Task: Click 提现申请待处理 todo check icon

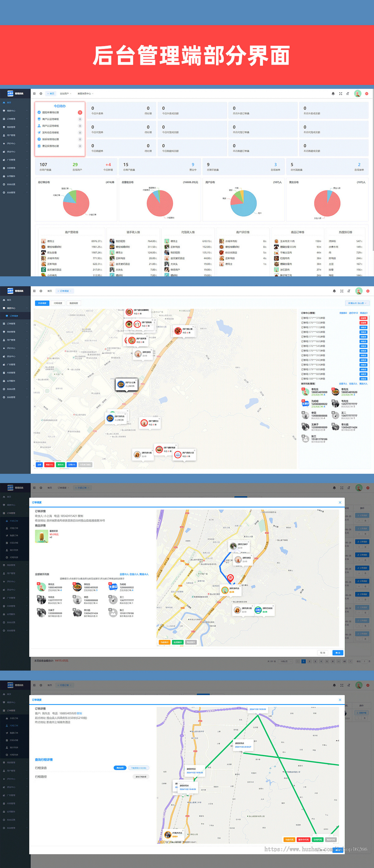Action: [39, 112]
